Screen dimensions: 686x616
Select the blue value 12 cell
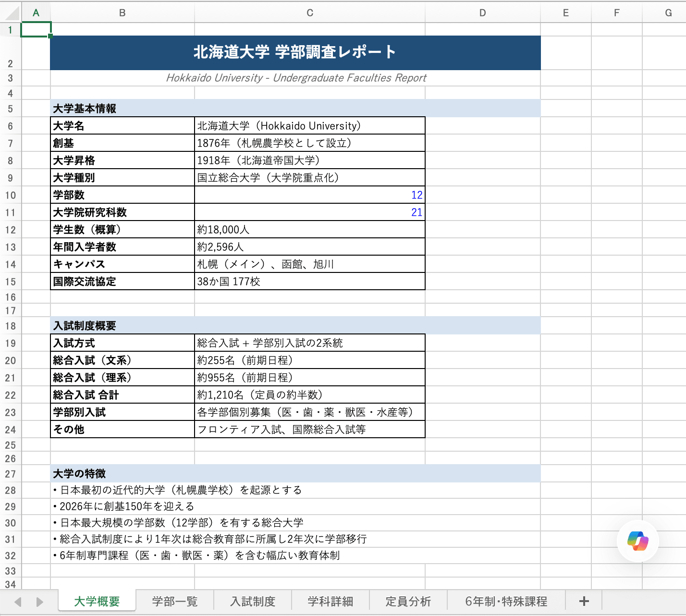(310, 195)
